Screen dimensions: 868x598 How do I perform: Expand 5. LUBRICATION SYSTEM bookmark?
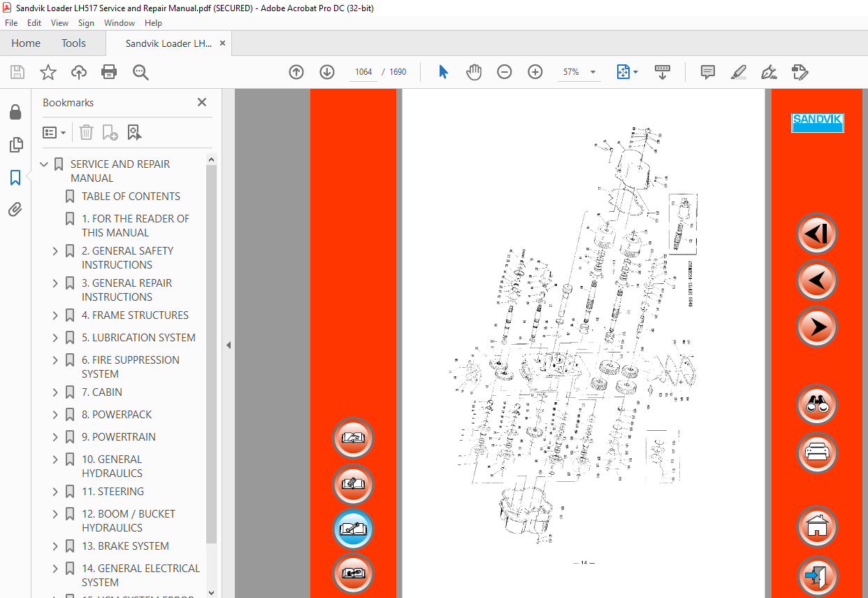click(x=56, y=338)
